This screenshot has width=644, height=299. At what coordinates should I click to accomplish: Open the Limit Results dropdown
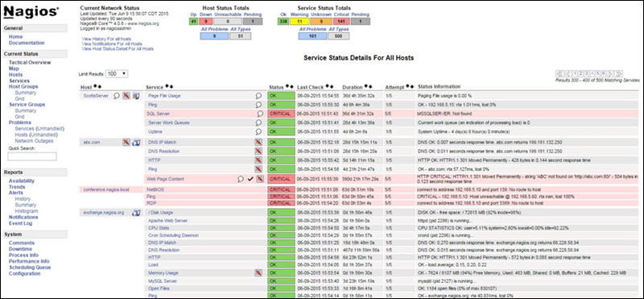pos(117,74)
